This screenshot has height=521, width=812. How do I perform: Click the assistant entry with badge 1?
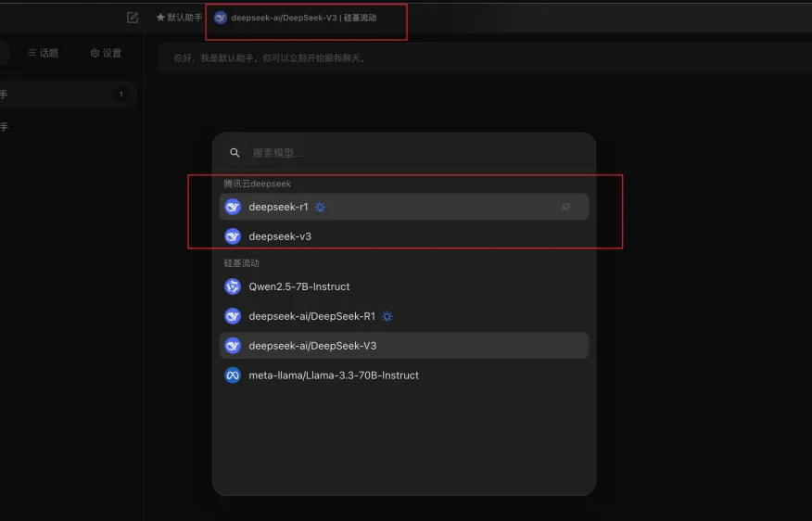(65, 94)
